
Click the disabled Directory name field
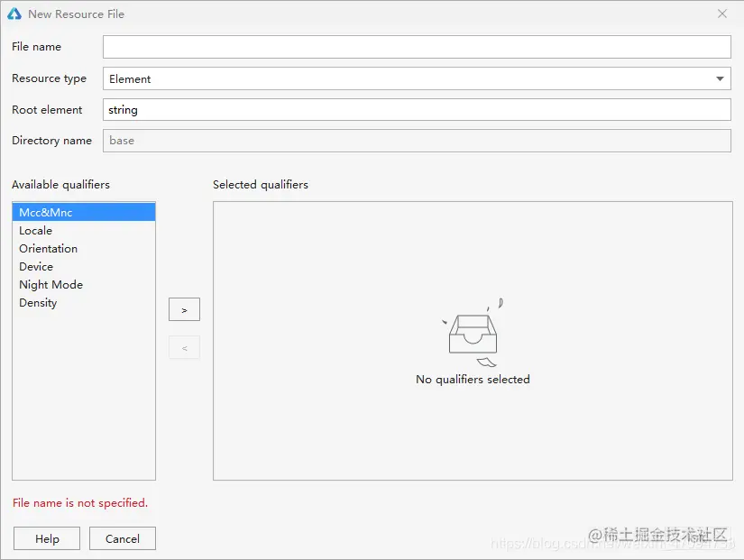pyautogui.click(x=417, y=141)
